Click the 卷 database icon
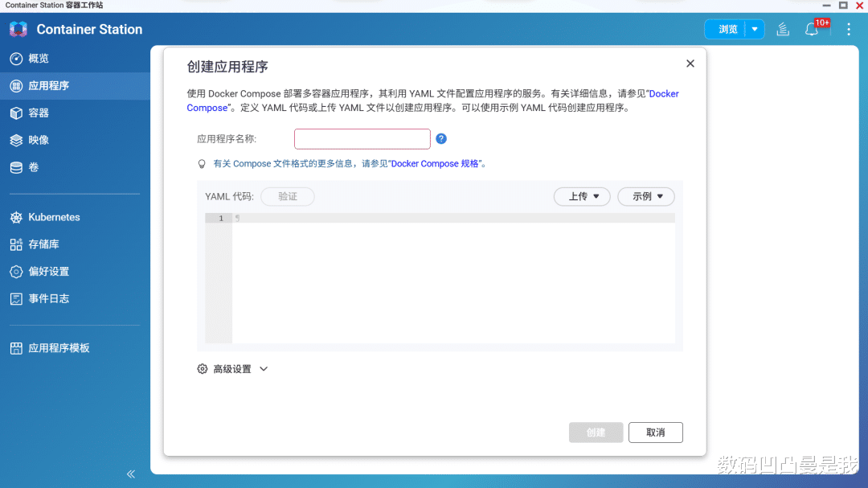 [x=16, y=167]
